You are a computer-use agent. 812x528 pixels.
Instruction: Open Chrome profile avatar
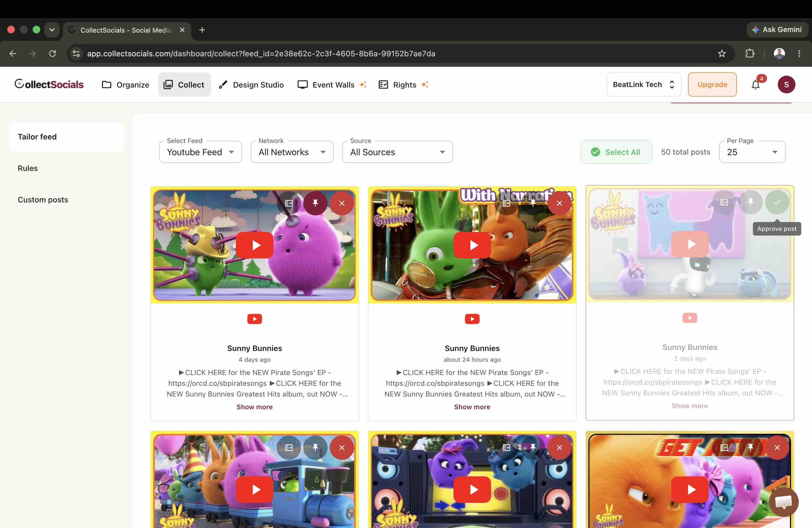pyautogui.click(x=779, y=54)
